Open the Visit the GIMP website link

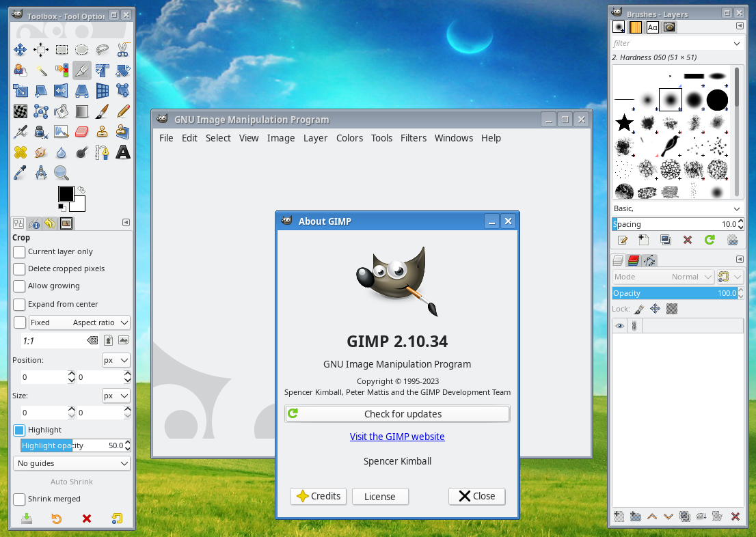397,437
